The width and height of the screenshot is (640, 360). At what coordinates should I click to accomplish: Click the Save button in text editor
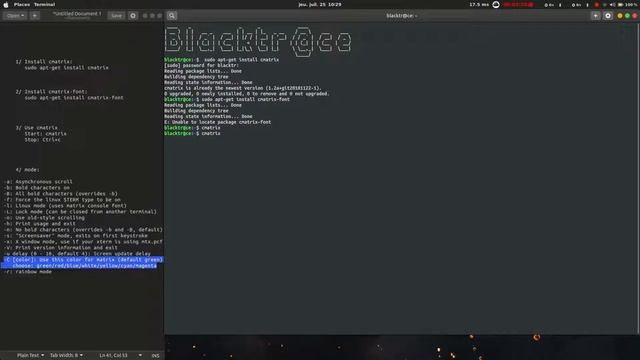(116, 16)
